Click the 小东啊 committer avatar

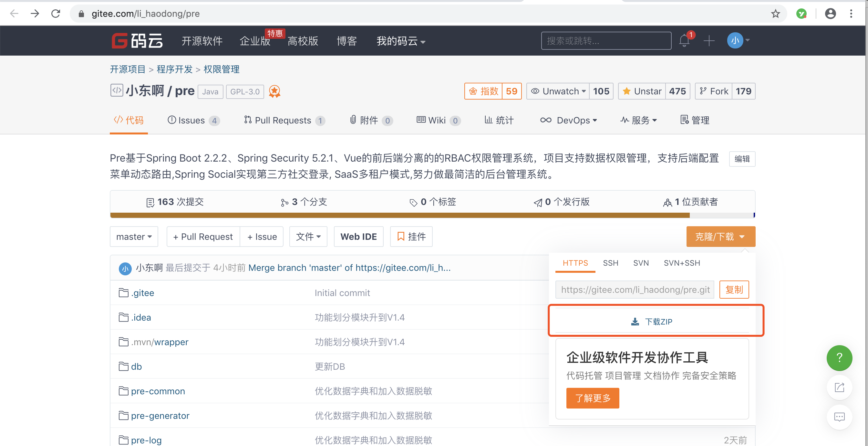125,268
